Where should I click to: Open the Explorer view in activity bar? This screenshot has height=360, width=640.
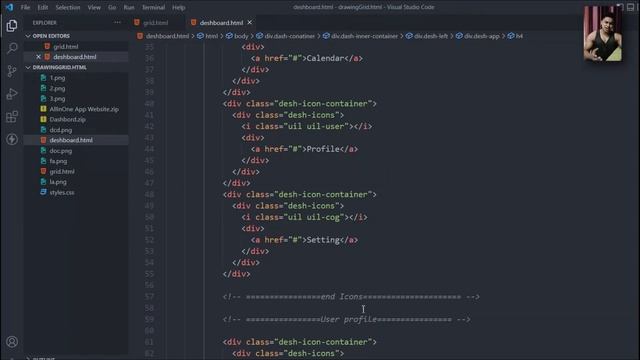click(12, 26)
